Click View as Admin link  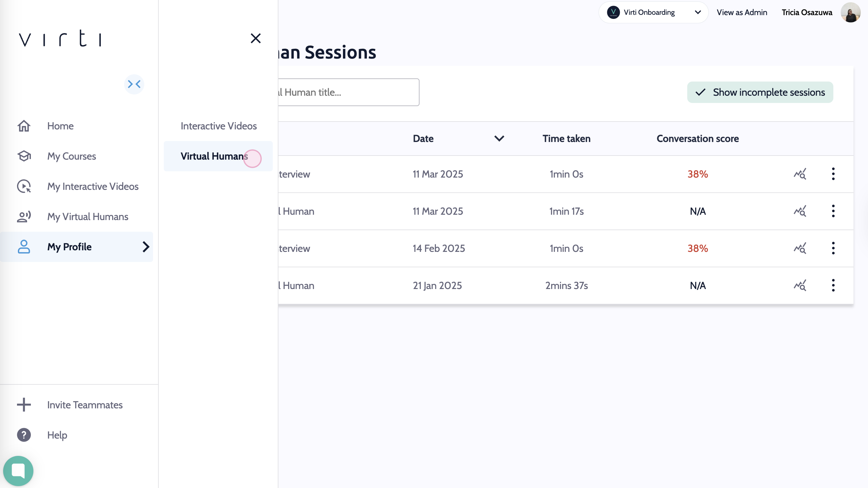tap(742, 13)
